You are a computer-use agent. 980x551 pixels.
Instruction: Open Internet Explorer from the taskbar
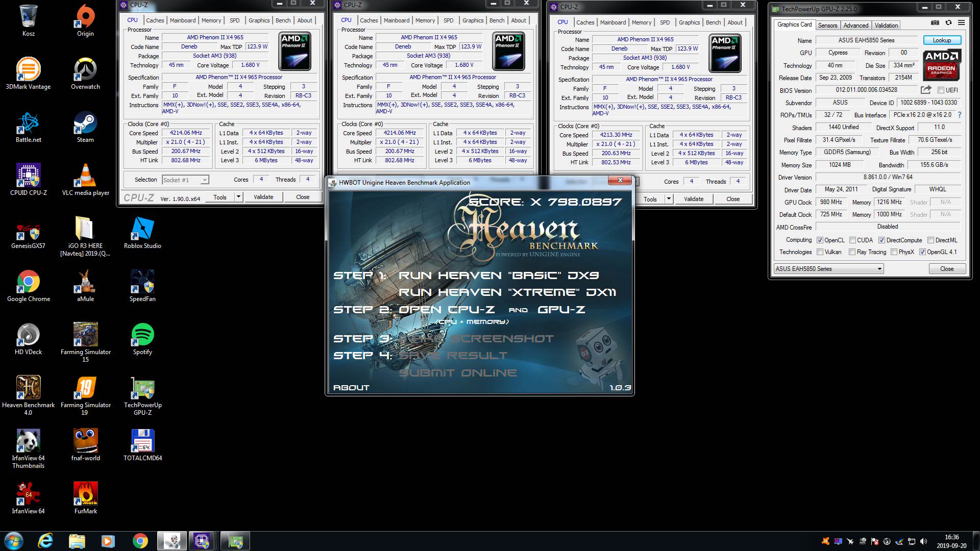(45, 541)
